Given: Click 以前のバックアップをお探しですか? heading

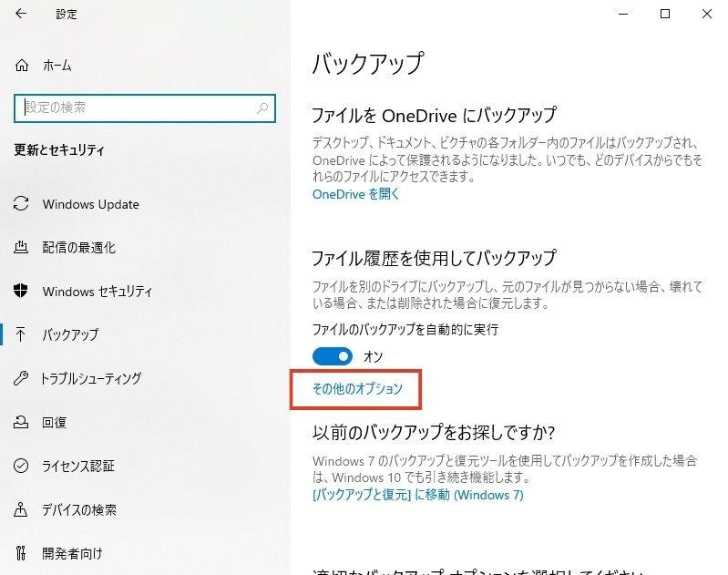Looking at the screenshot, I should (x=434, y=433).
